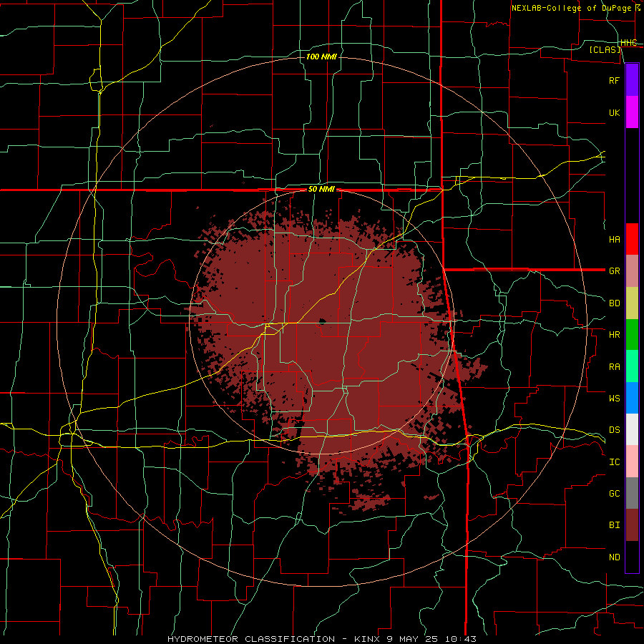644x644 pixels.
Task: Click the HR legend label
Action: [614, 335]
